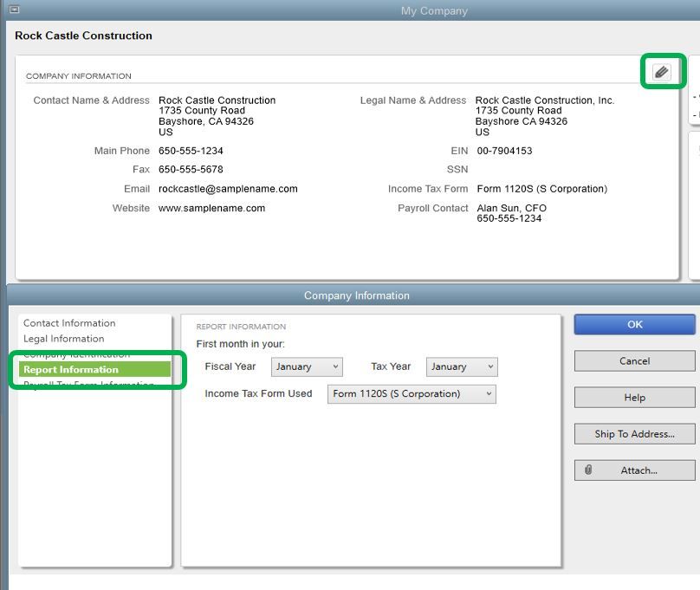Click the REPORT INFORMATION section label
700x590 pixels.
[241, 327]
